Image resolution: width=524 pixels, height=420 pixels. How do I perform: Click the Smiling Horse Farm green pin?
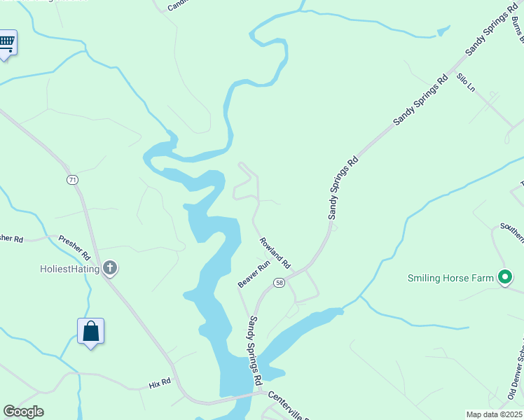pos(505,277)
